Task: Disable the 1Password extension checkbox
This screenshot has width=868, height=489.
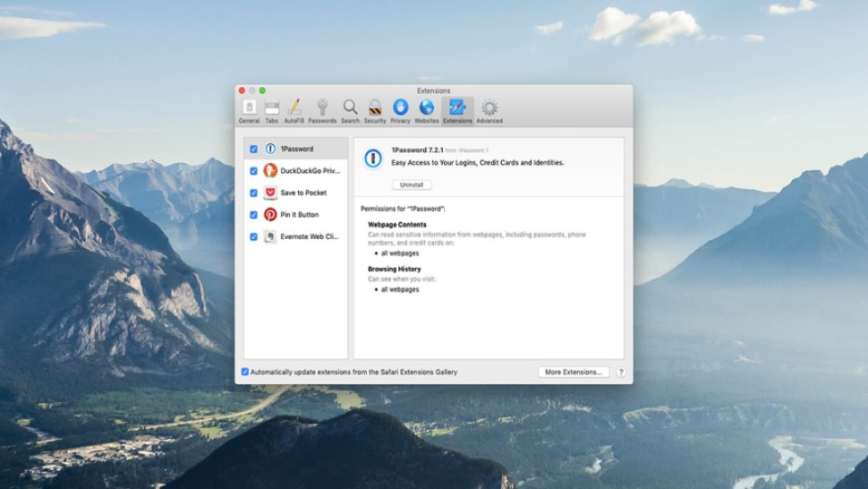Action: (253, 149)
